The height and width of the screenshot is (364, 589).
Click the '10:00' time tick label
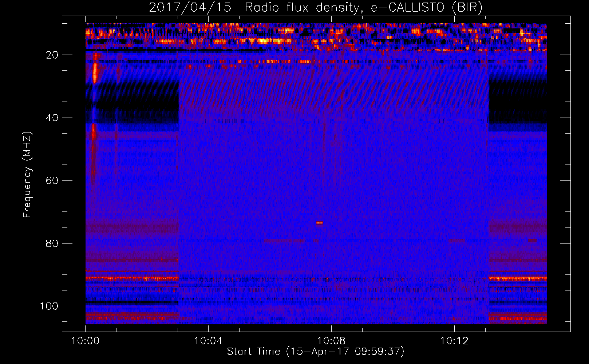coord(85,341)
